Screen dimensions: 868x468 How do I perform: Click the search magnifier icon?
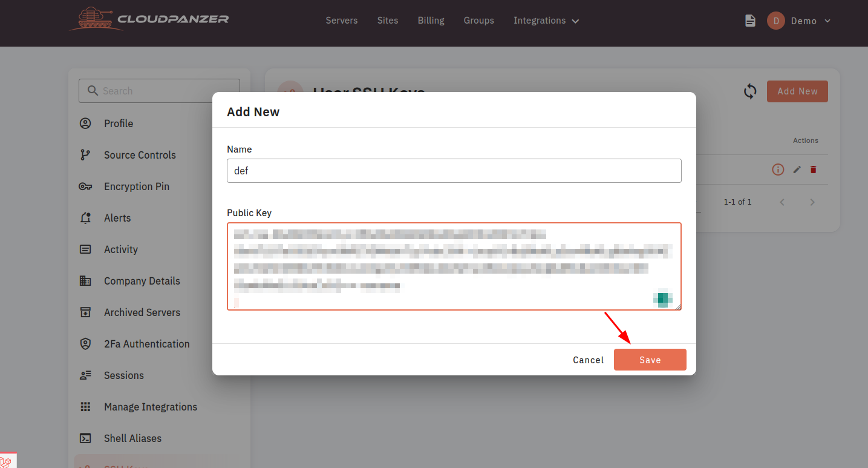(x=93, y=90)
